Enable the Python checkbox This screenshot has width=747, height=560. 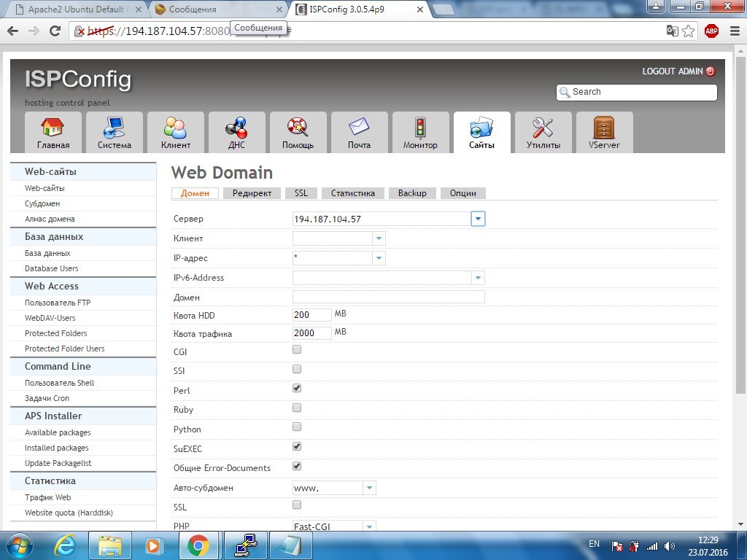pyautogui.click(x=297, y=427)
